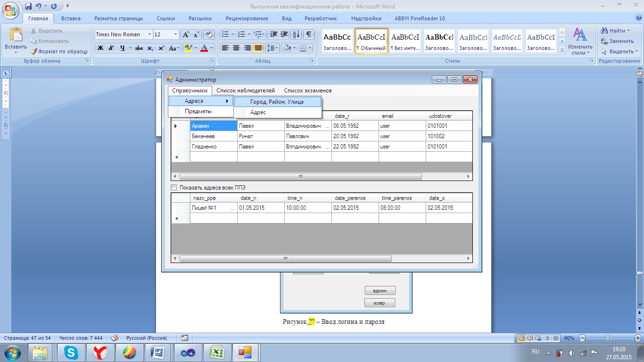This screenshot has width=644, height=362.
Task: Click the Skype icon in the taskbar
Action: click(71, 352)
